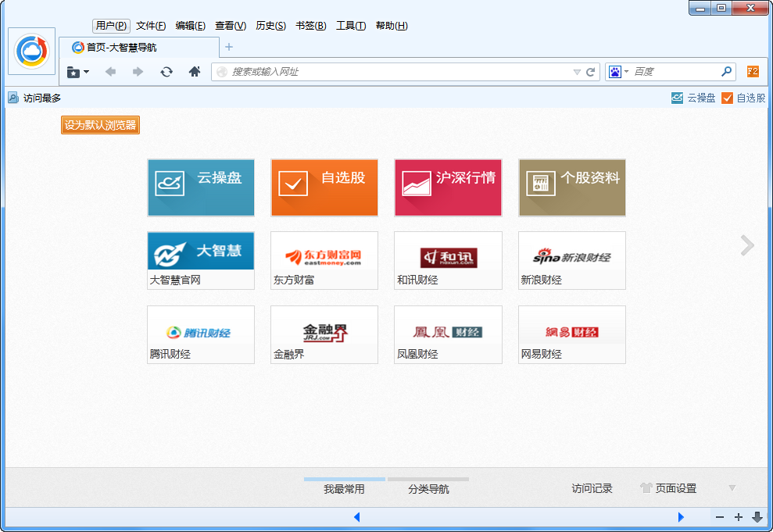Click the 访问最多 bookmark icon
773x532 pixels.
point(13,98)
